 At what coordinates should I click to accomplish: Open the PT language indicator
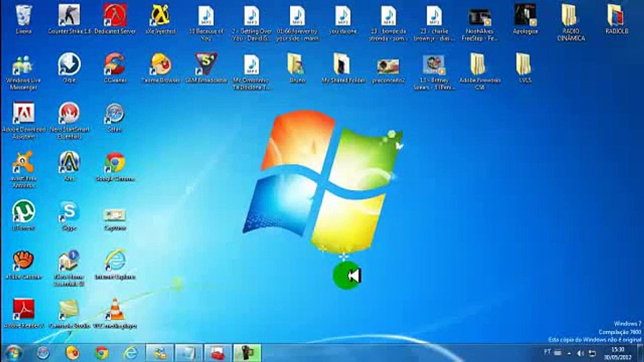(x=547, y=352)
